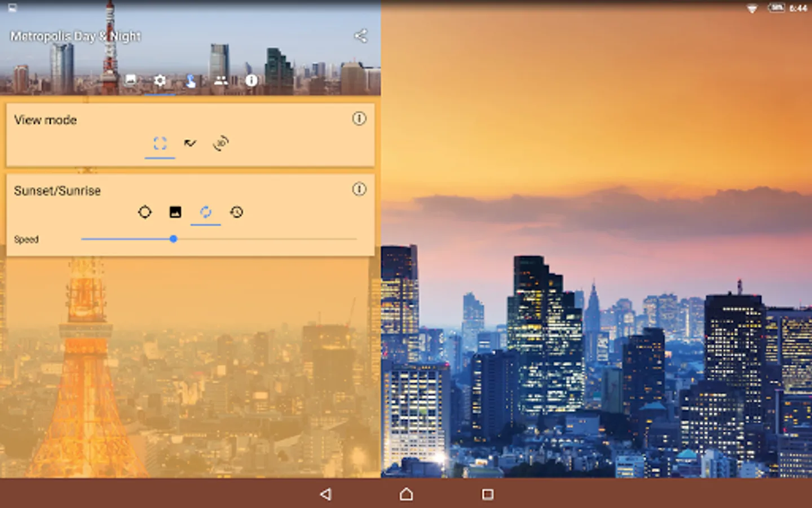Screen dimensions: 812x508
Task: Open the people/community tab
Action: pos(221,80)
